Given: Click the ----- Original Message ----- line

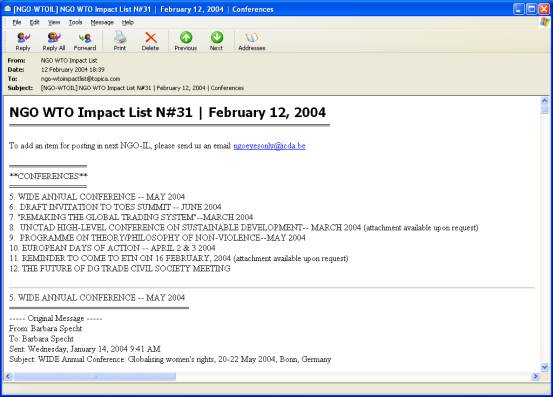Looking at the screenshot, I should [56, 318].
